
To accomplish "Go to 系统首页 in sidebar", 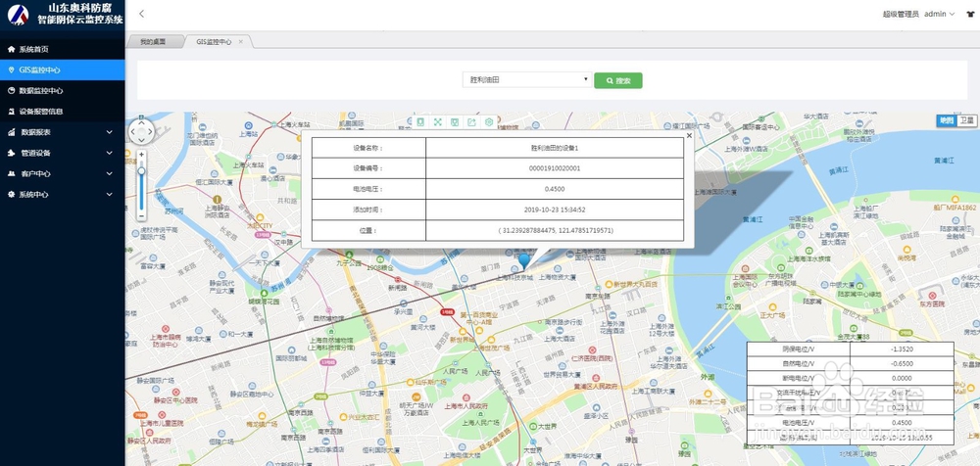I will 63,49.
